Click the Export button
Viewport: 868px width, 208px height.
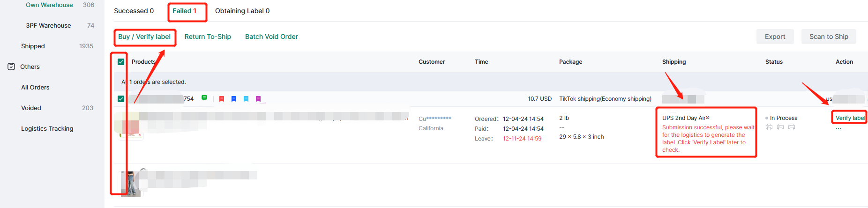coord(775,37)
